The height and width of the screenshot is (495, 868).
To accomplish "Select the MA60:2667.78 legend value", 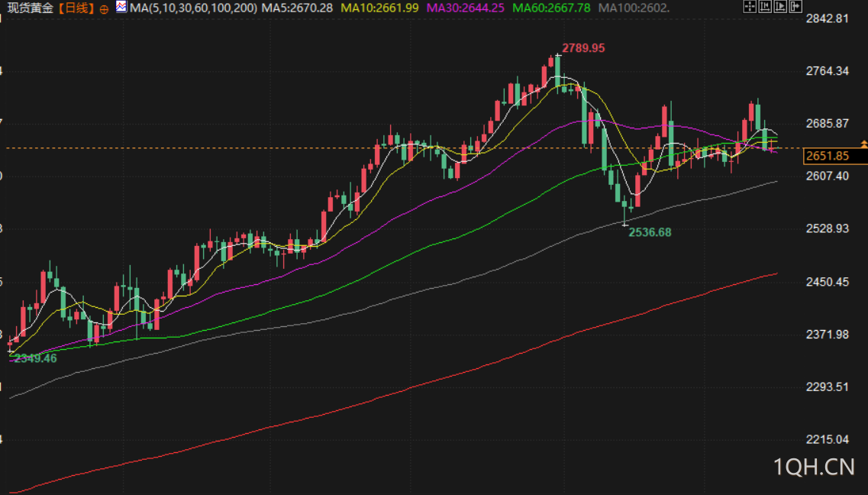I will coord(551,8).
